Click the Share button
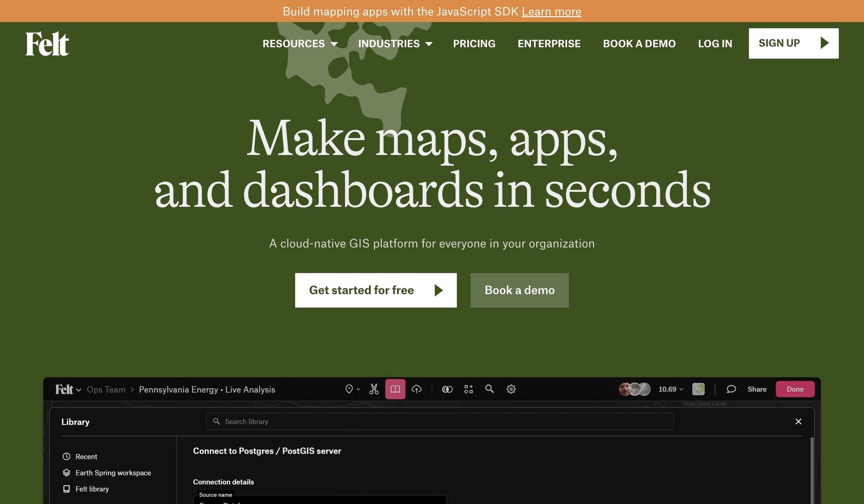 point(757,389)
